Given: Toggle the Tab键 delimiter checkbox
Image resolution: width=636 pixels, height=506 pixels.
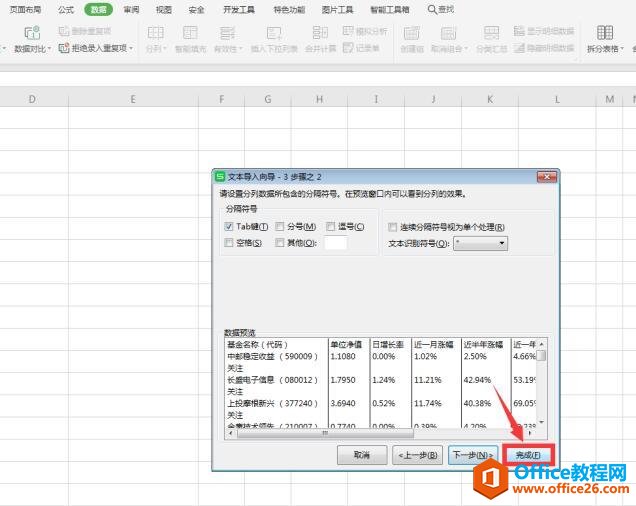Looking at the screenshot, I should pyautogui.click(x=229, y=226).
